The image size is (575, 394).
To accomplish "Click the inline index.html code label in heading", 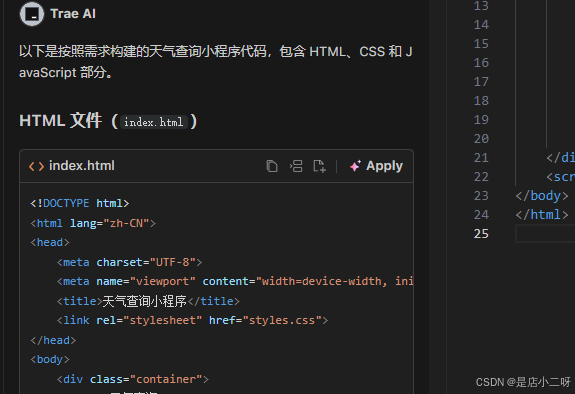I will (154, 122).
